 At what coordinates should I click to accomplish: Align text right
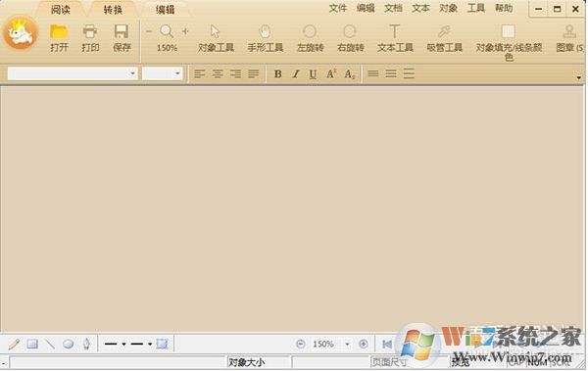235,73
